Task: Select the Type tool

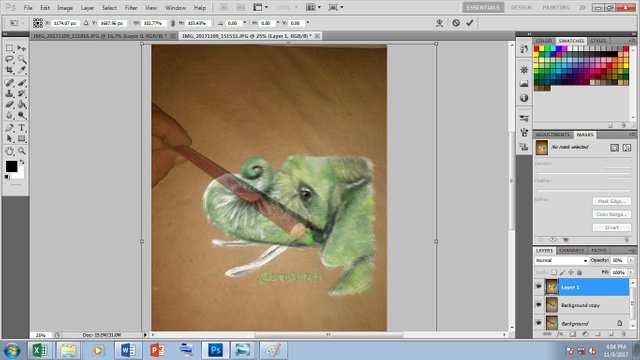Action: (x=22, y=128)
